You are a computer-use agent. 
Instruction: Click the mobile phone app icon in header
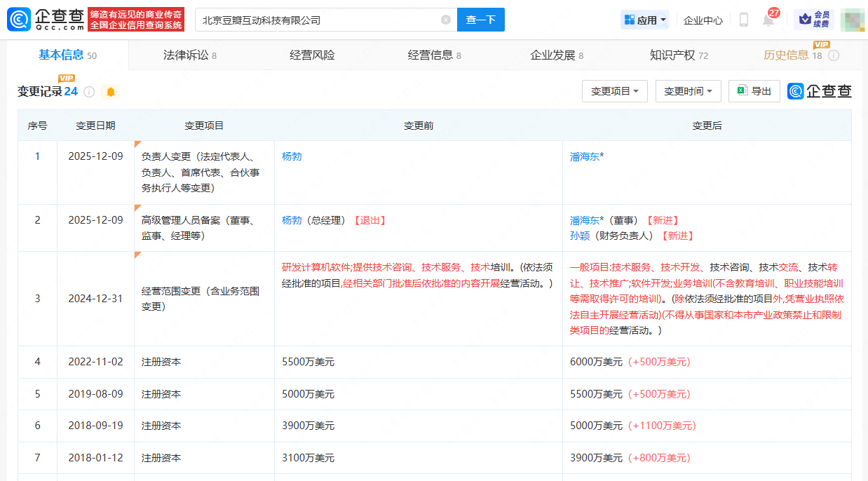[743, 20]
